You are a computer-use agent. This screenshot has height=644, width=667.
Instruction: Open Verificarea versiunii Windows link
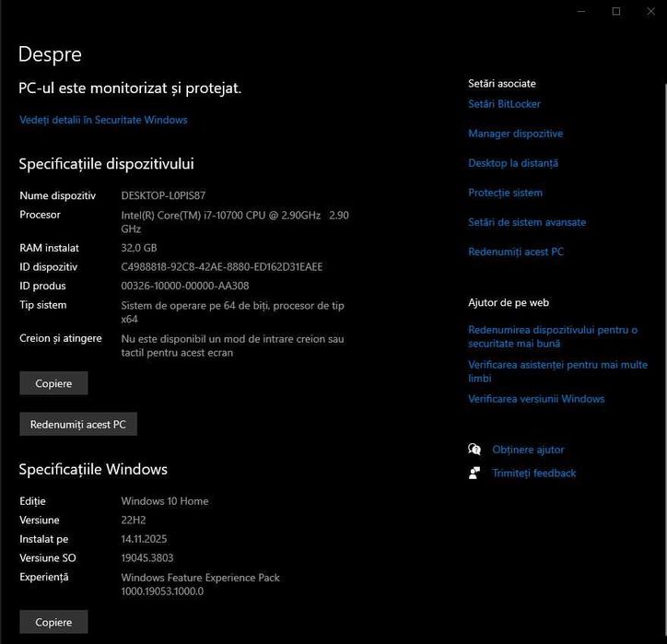(x=536, y=399)
